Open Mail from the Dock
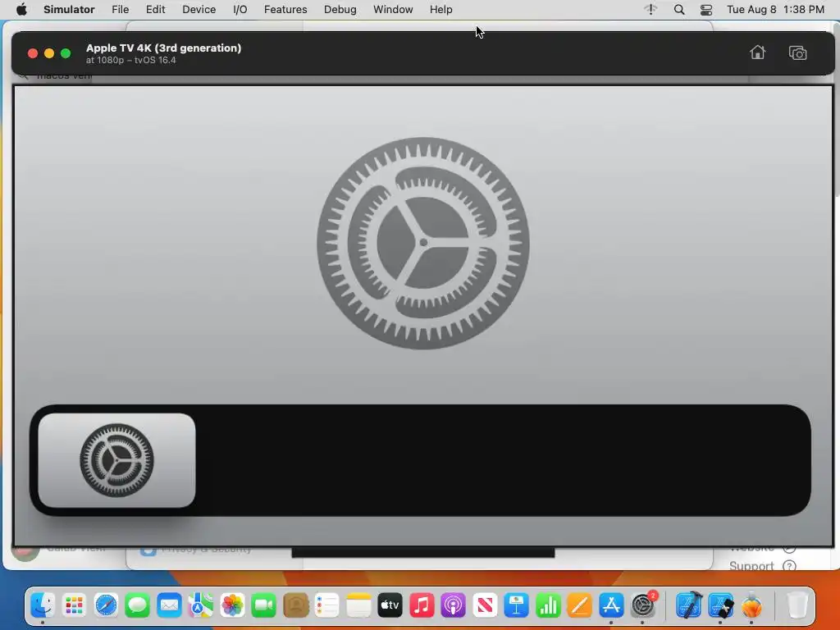 (169, 605)
